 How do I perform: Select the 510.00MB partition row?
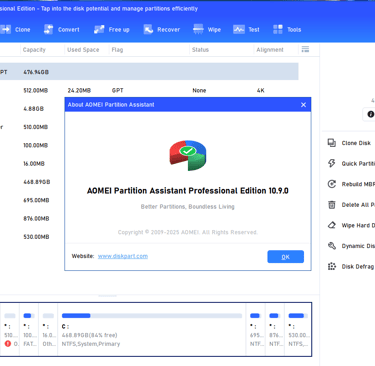pyautogui.click(x=36, y=127)
